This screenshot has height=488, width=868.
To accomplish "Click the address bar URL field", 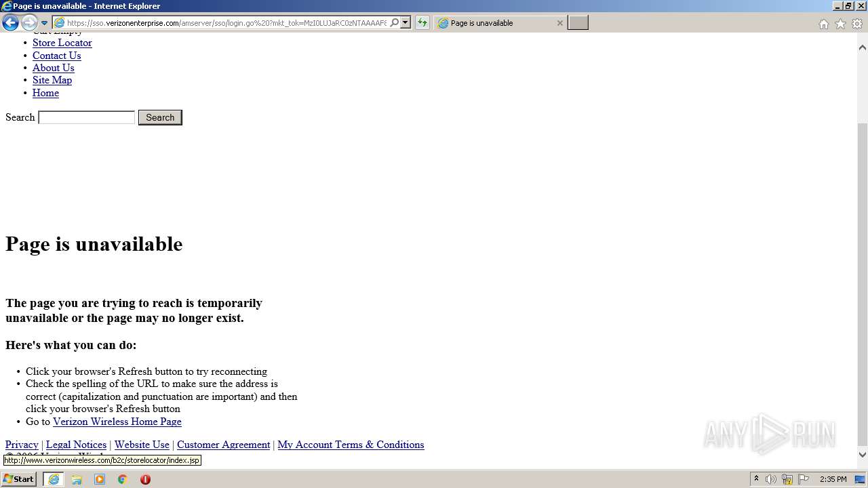I will pyautogui.click(x=226, y=23).
